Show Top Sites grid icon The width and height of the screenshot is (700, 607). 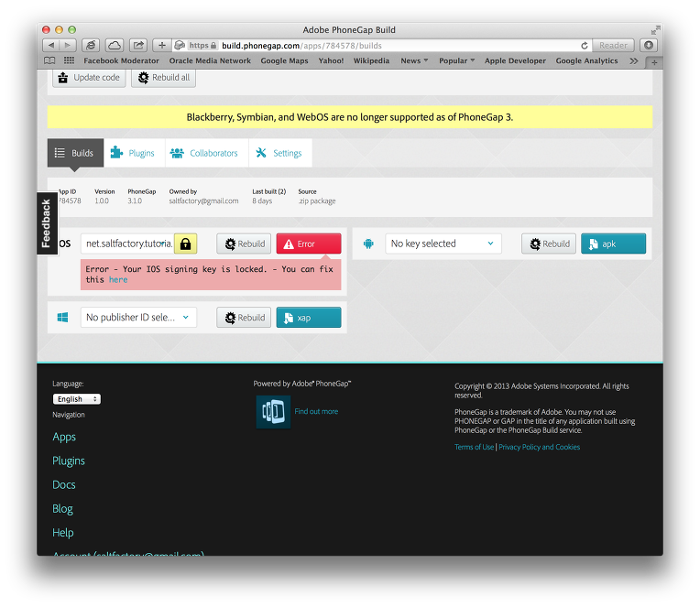pos(69,60)
